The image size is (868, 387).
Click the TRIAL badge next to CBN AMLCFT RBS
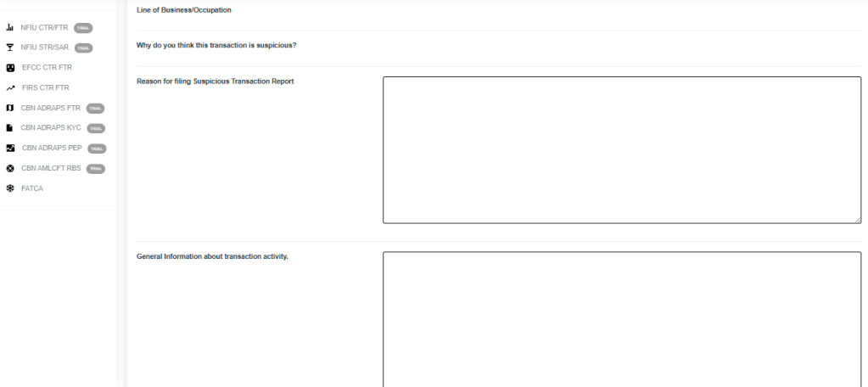[95, 168]
